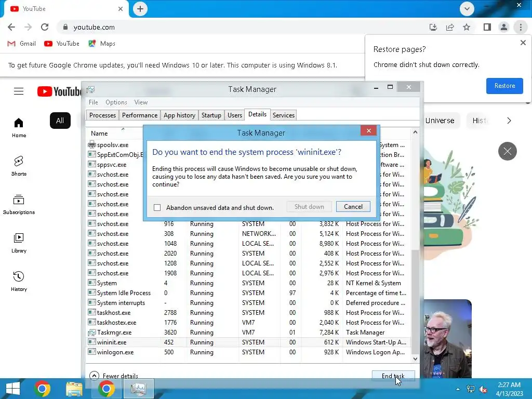Screen dimensions: 532x399
Task: Select the Details tab
Action: [x=257, y=114]
